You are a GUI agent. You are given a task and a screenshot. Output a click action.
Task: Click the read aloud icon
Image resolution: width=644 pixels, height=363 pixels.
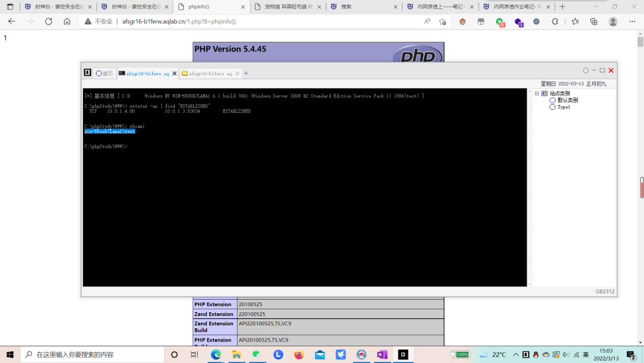427,21
